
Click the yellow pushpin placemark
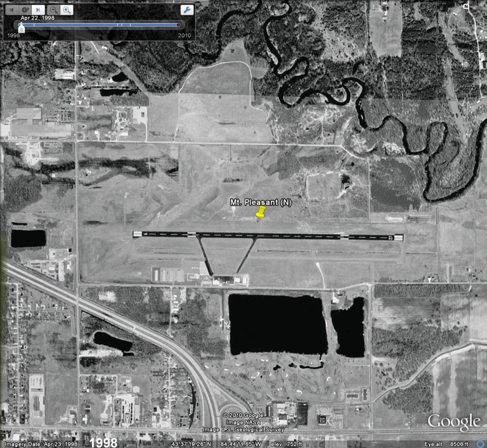coord(261,213)
